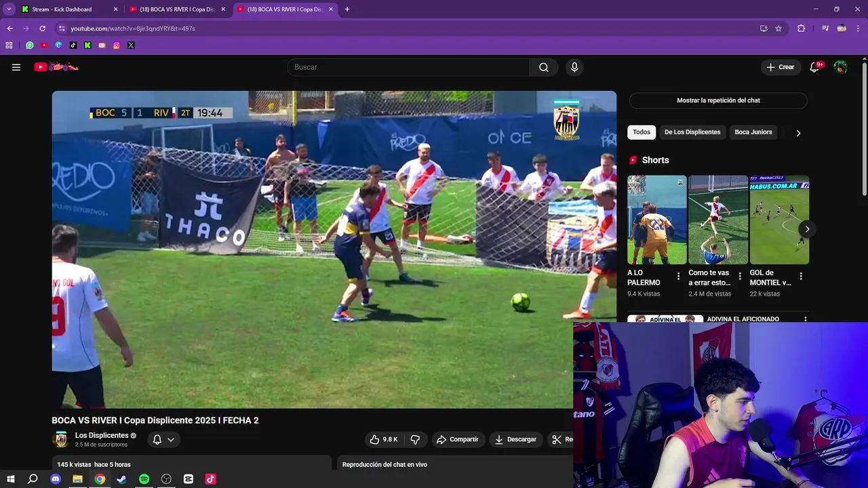Click the video title text
Viewport: 868px width, 488px height.
[155, 420]
